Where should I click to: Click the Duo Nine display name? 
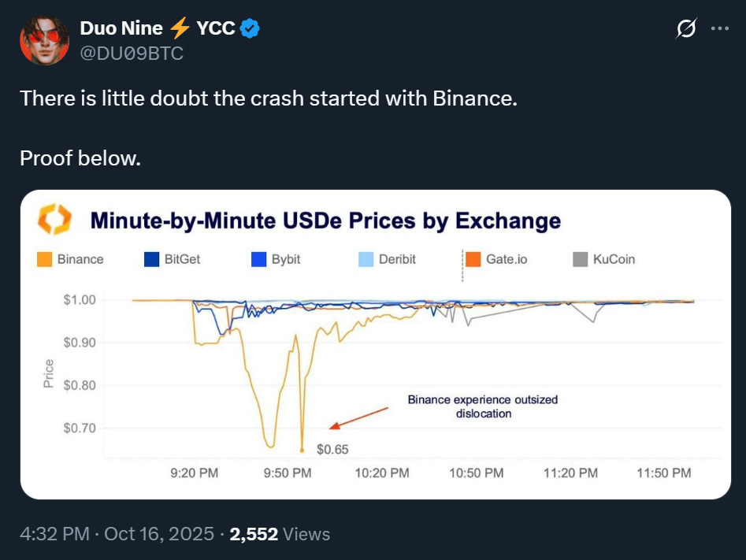click(121, 29)
